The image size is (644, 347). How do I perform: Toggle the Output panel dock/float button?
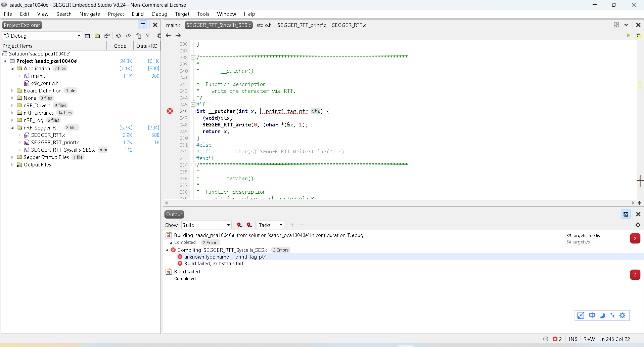[x=626, y=214]
